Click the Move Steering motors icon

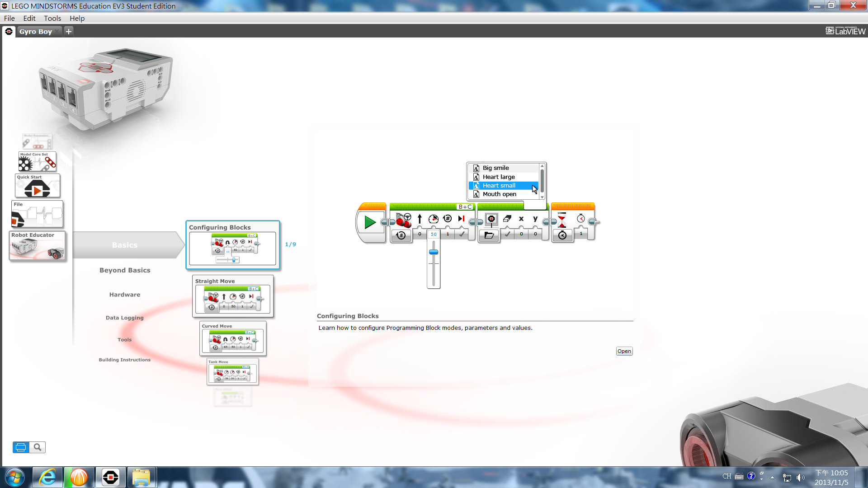(x=403, y=220)
